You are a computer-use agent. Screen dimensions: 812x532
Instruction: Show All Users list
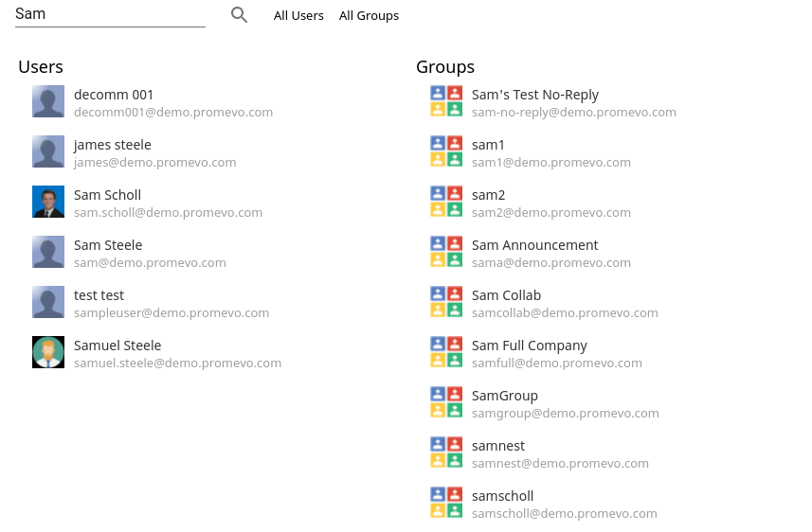click(x=298, y=16)
